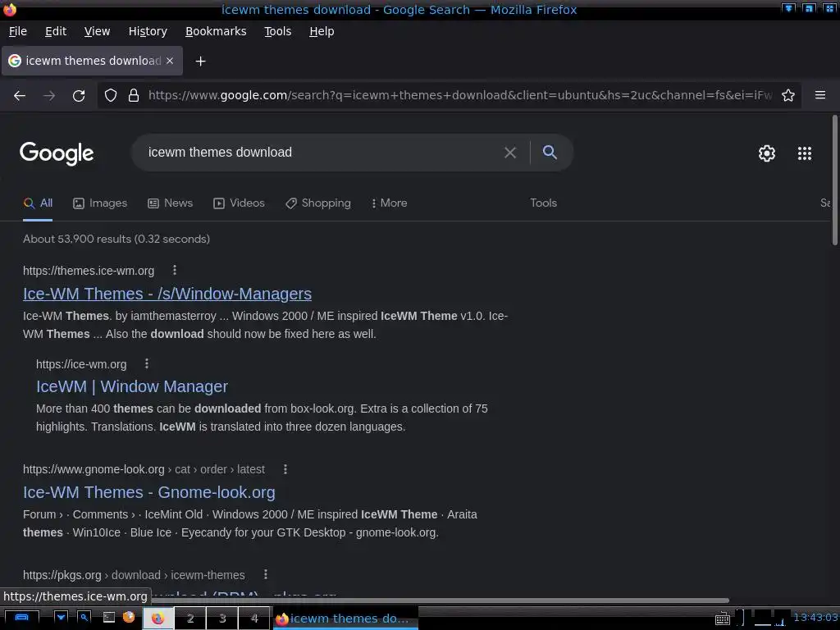Reload the current page
The height and width of the screenshot is (630, 840).
pos(79,95)
